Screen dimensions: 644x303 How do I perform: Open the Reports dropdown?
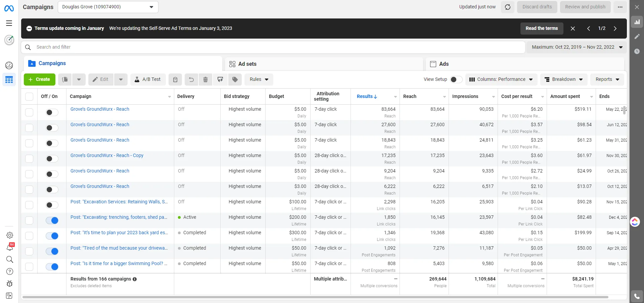click(607, 80)
